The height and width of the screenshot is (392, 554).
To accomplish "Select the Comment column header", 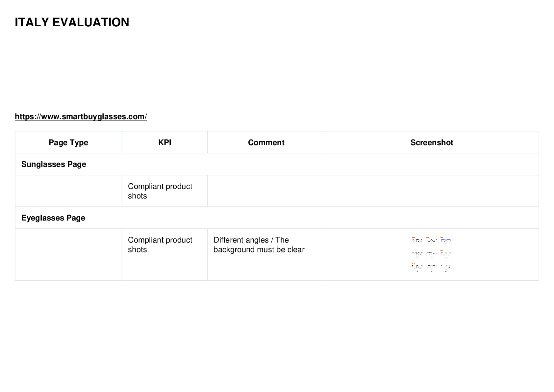I will 266,142.
